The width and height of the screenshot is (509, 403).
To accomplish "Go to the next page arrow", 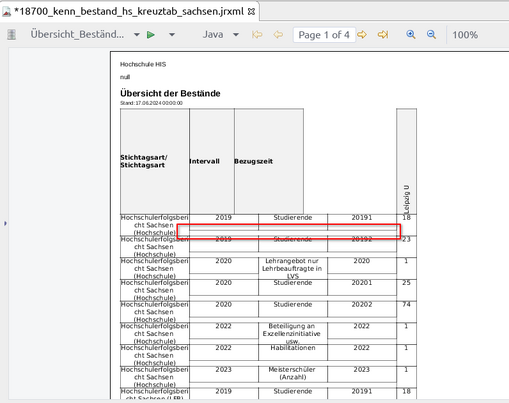I will [x=362, y=35].
